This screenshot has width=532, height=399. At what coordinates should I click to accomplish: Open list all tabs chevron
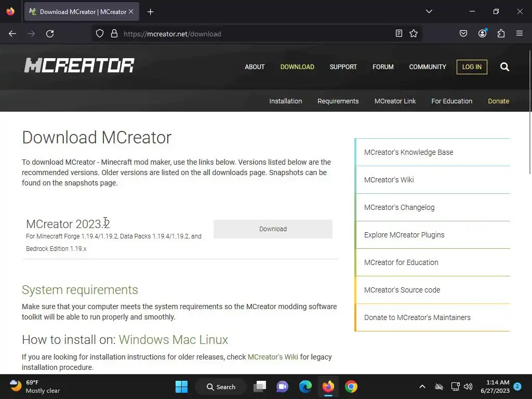tap(429, 11)
